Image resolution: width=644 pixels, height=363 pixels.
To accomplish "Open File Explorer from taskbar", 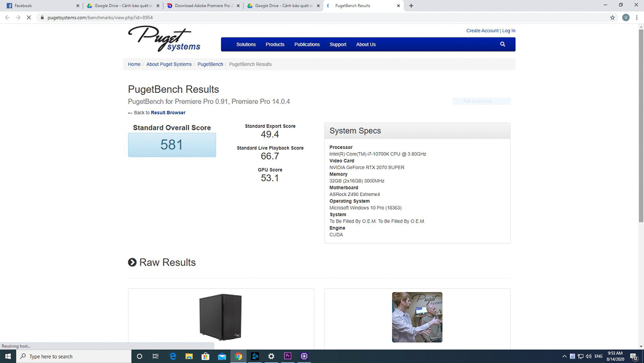I will [x=189, y=356].
